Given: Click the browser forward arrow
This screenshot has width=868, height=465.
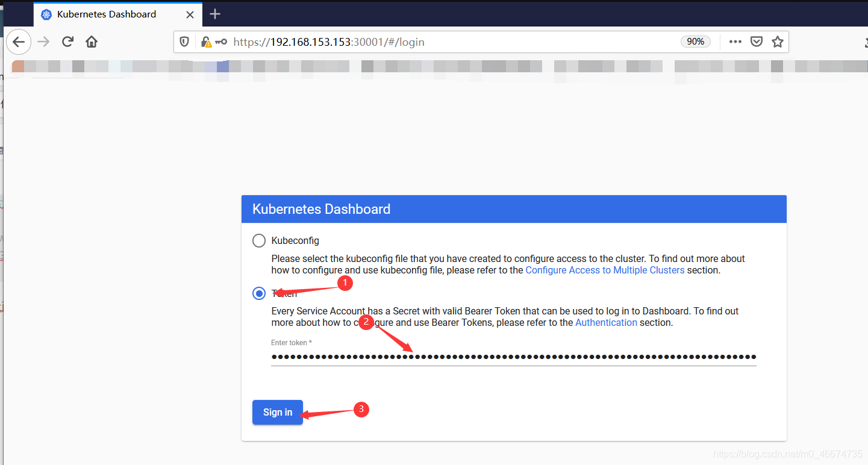Looking at the screenshot, I should point(43,42).
